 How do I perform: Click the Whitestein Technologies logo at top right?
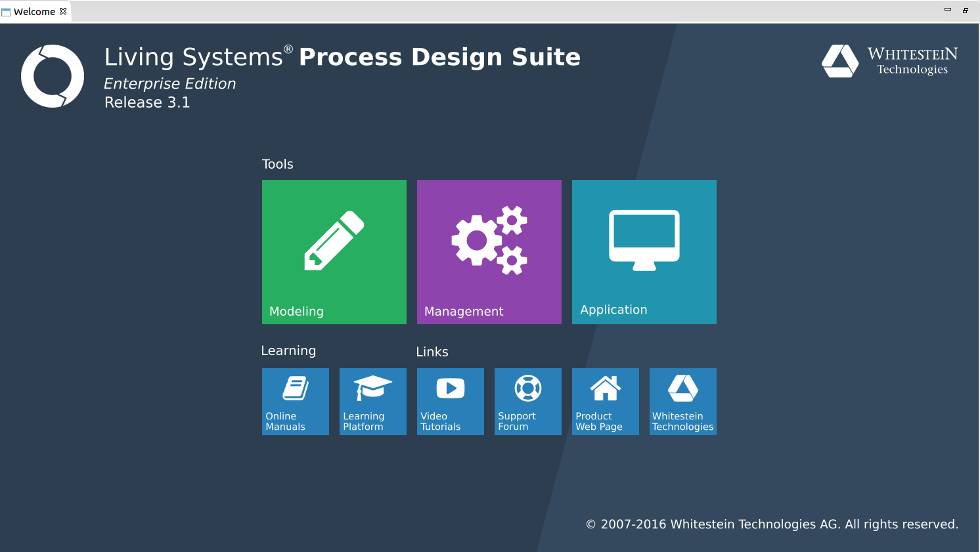tap(889, 61)
